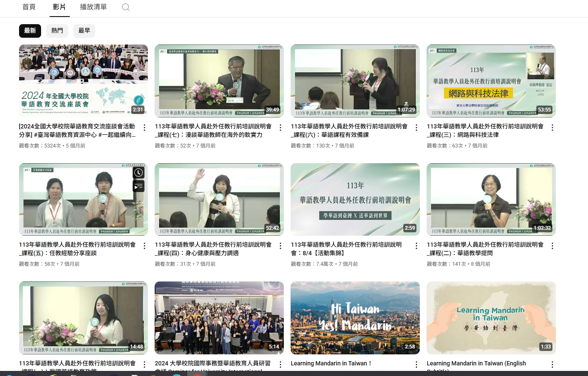
Task: Click text 觀看次數：63次・7 個月前
Action: click(457, 145)
